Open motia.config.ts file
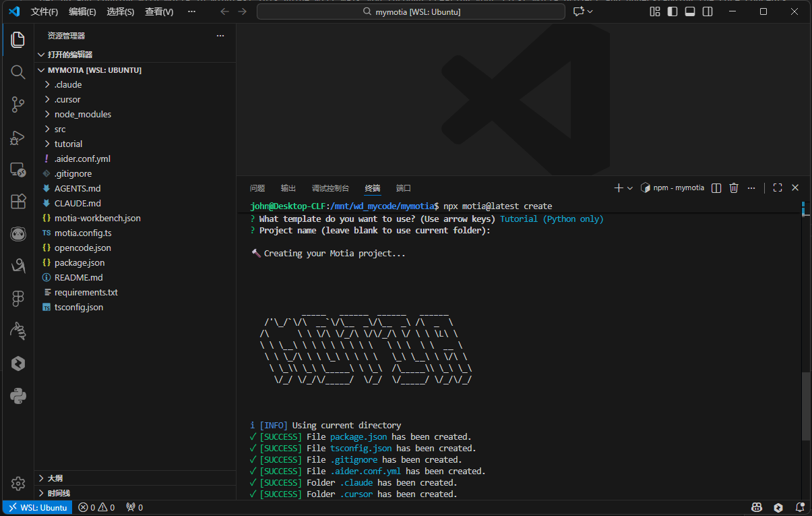The width and height of the screenshot is (812, 516). pos(135,233)
